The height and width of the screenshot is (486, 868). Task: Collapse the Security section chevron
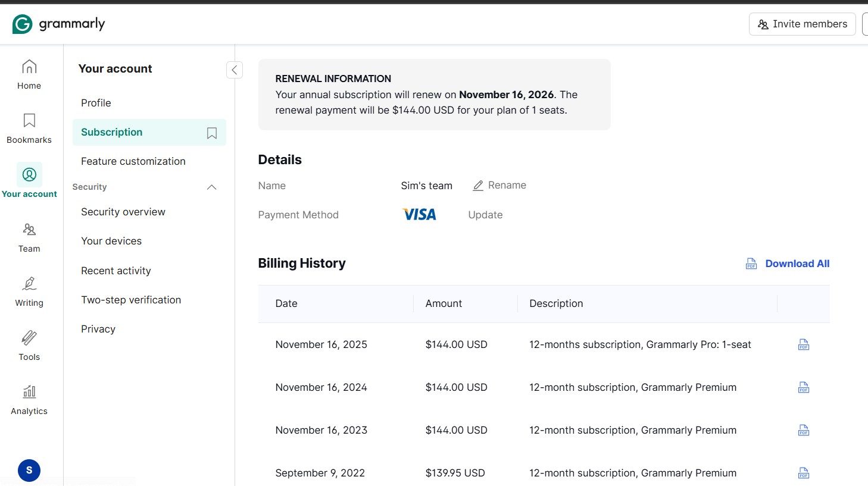coord(211,187)
